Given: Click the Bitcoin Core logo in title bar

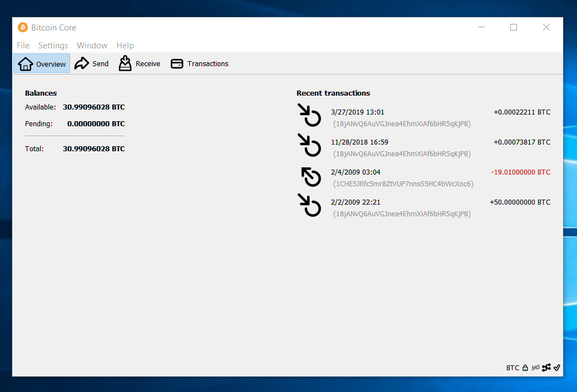Looking at the screenshot, I should point(23,27).
